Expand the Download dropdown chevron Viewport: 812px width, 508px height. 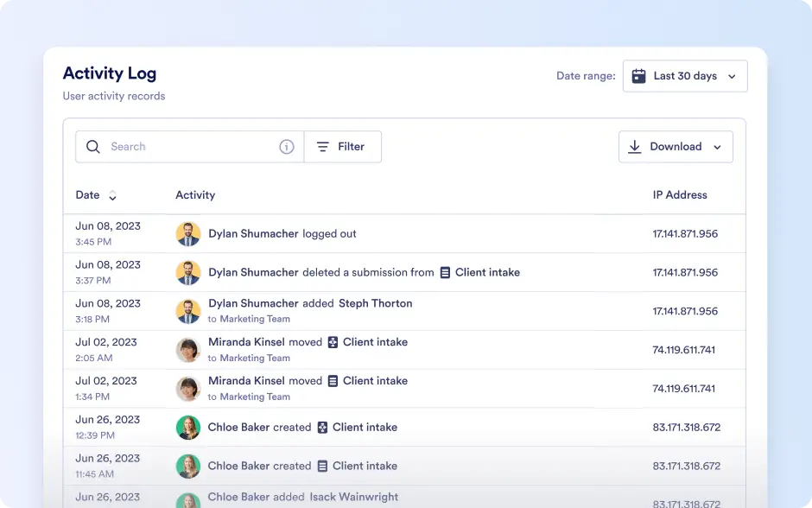pos(717,147)
